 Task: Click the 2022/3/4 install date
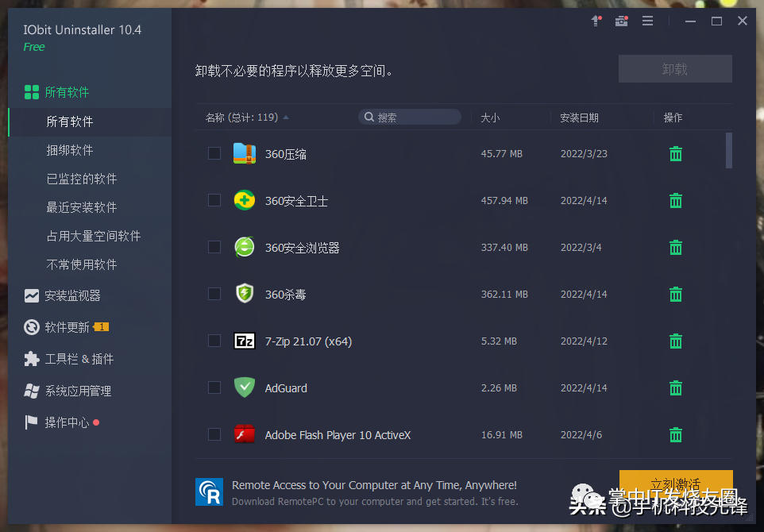[581, 248]
